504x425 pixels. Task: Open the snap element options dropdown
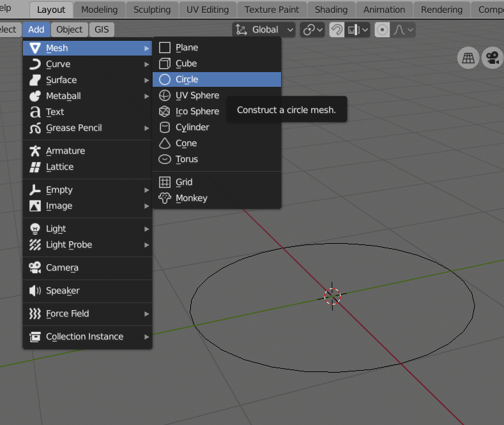[358, 30]
